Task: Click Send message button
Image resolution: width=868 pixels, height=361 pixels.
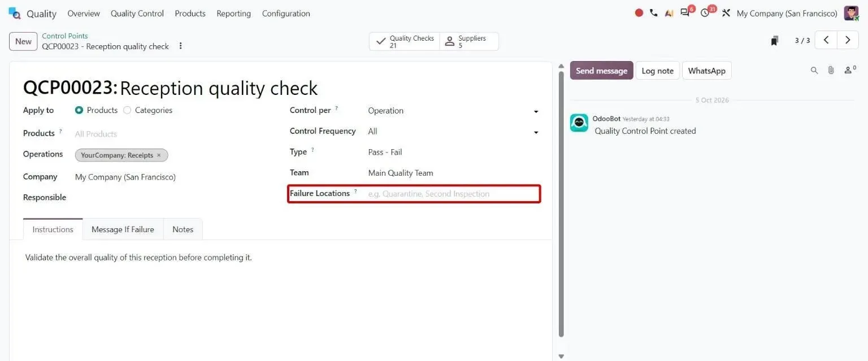Action: pos(601,71)
